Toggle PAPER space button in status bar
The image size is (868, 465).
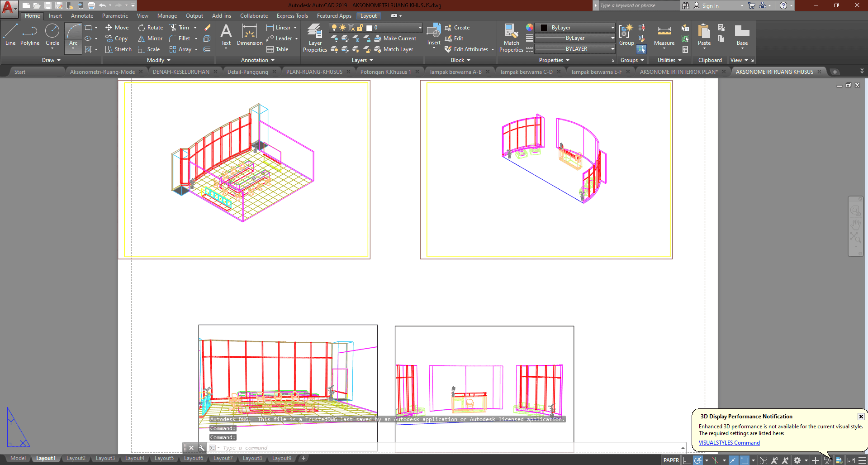point(671,460)
